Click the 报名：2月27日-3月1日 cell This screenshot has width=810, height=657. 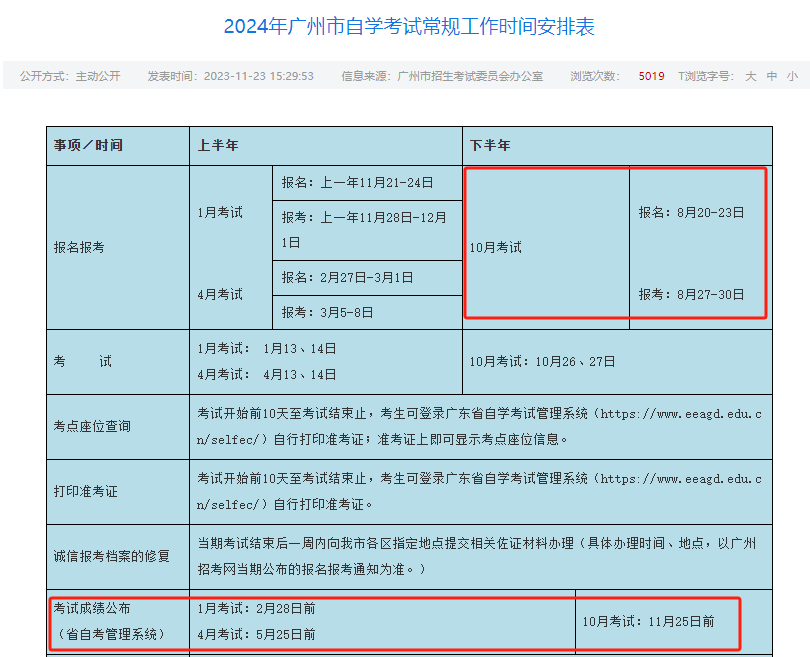pyautogui.click(x=347, y=278)
